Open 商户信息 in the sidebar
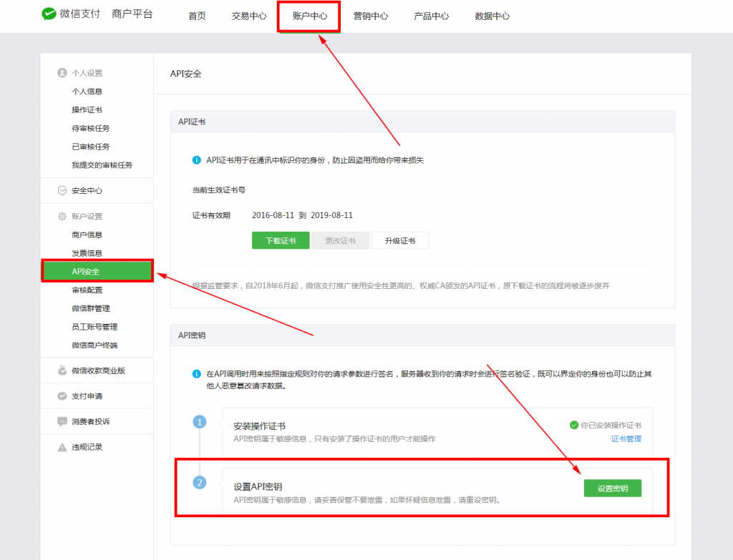 (x=87, y=235)
